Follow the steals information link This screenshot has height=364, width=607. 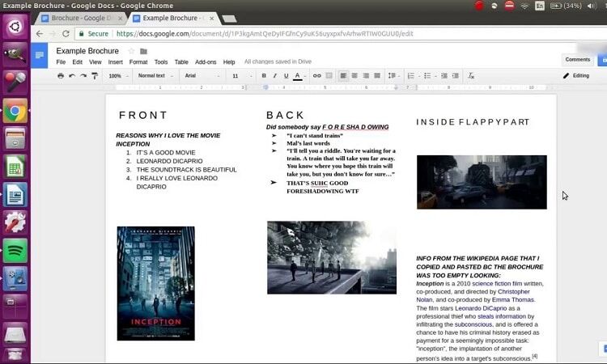[x=502, y=316]
